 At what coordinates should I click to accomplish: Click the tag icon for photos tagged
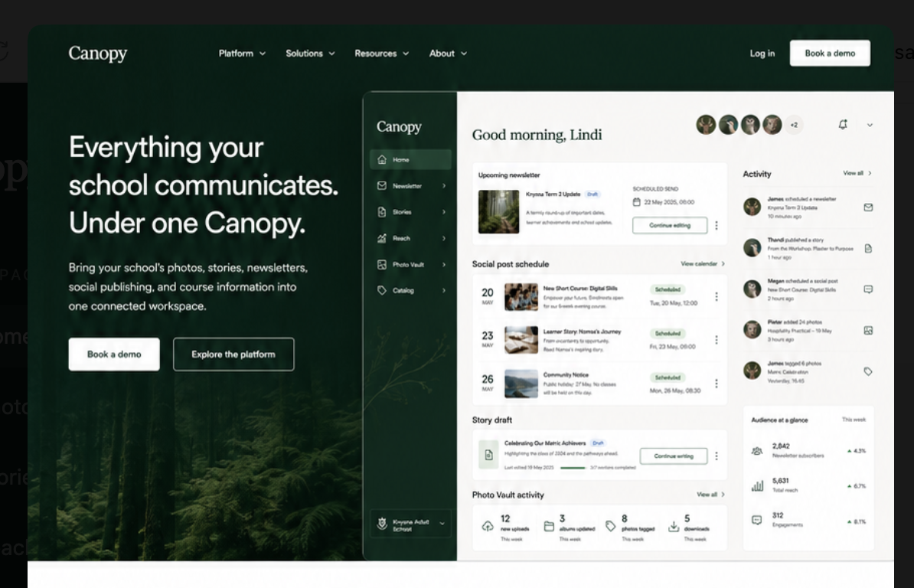[x=610, y=526]
